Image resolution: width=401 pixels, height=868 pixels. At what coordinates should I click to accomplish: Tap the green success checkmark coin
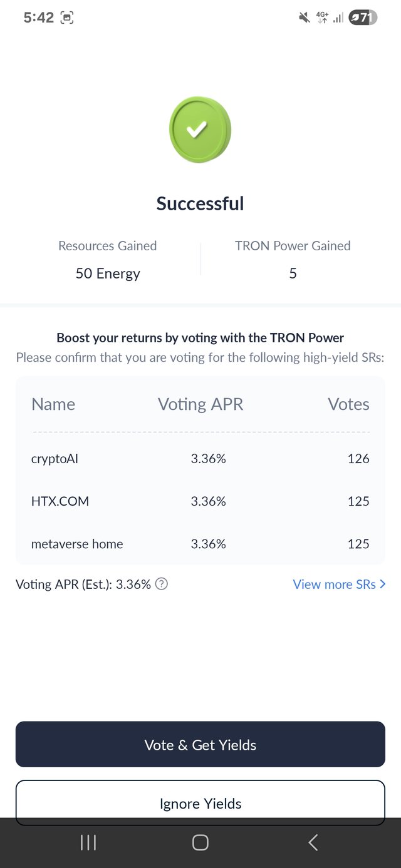click(200, 130)
